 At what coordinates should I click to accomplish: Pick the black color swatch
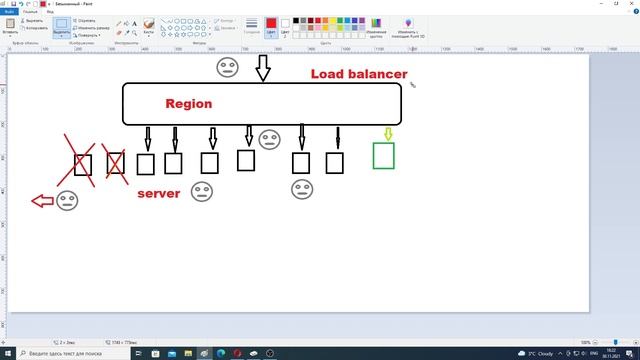pos(296,20)
